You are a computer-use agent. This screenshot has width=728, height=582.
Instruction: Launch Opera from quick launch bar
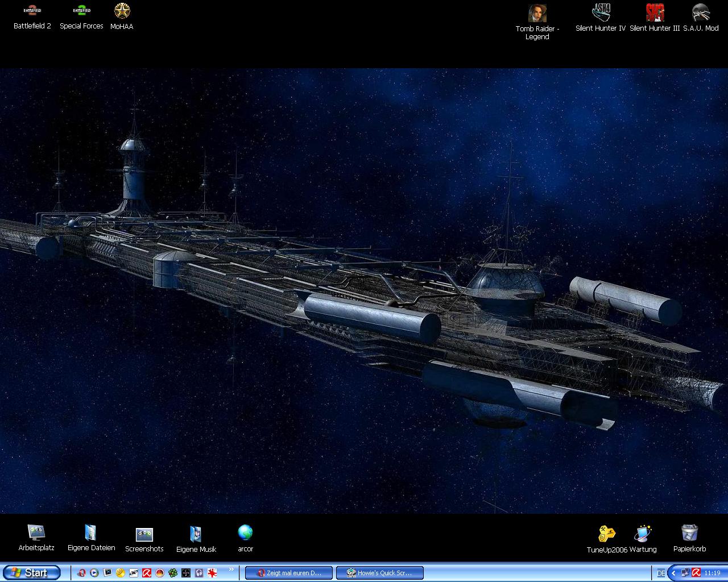(x=82, y=573)
